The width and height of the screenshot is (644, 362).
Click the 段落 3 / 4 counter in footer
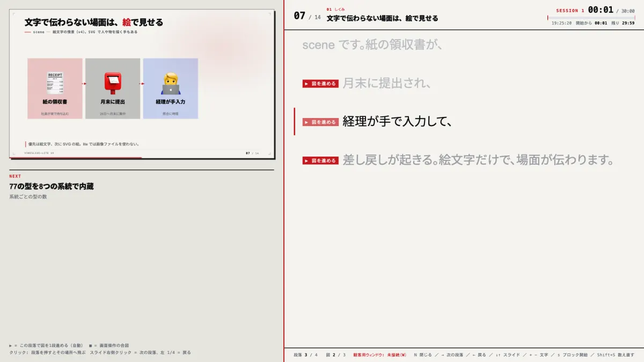tap(305, 355)
